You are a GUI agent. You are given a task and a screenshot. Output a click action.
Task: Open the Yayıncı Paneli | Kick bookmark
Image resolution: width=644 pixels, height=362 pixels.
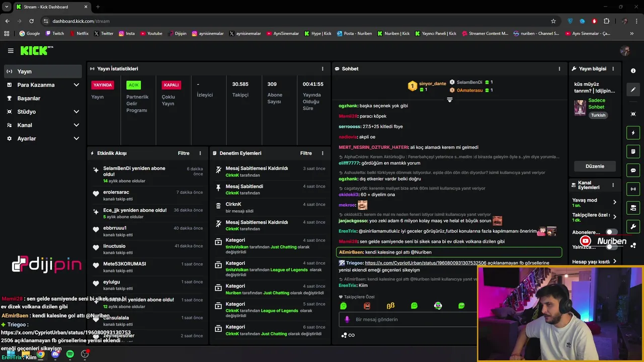click(436, 34)
